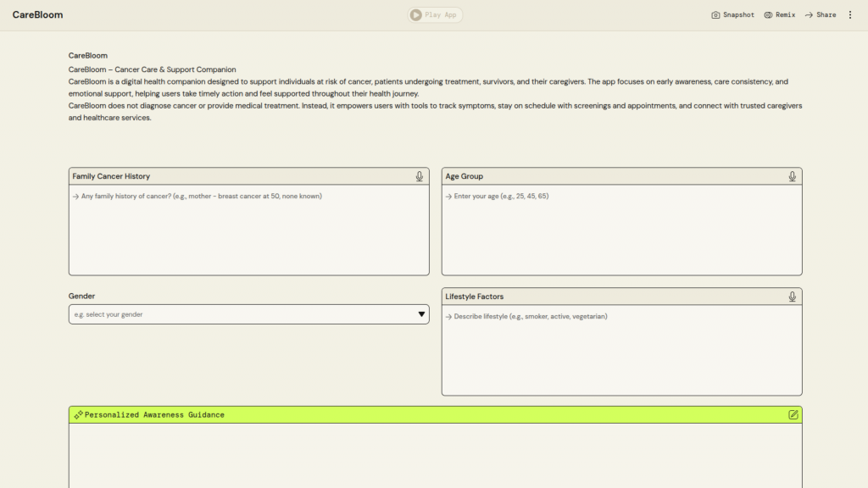Click the microphone icon in Age Group
The image size is (868, 488).
point(792,176)
